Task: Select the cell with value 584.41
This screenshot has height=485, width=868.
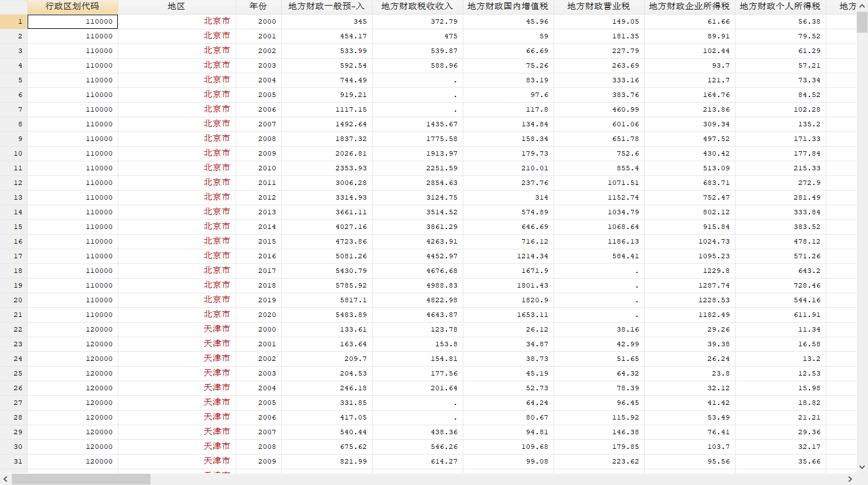Action: point(599,256)
